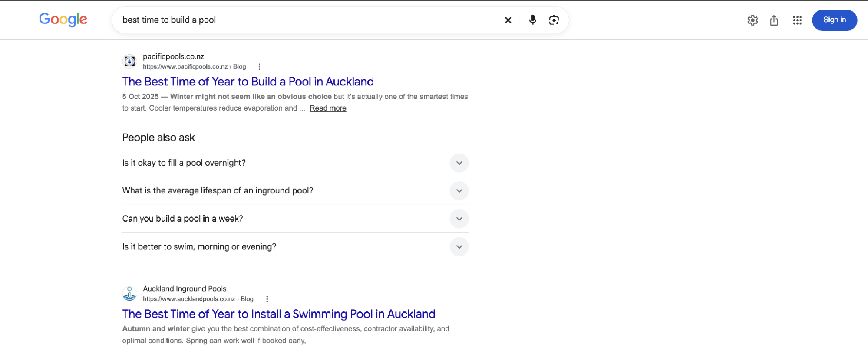Expand 'Is it okay to fill a pool overnight?'
This screenshot has width=868, height=354.
[295, 163]
